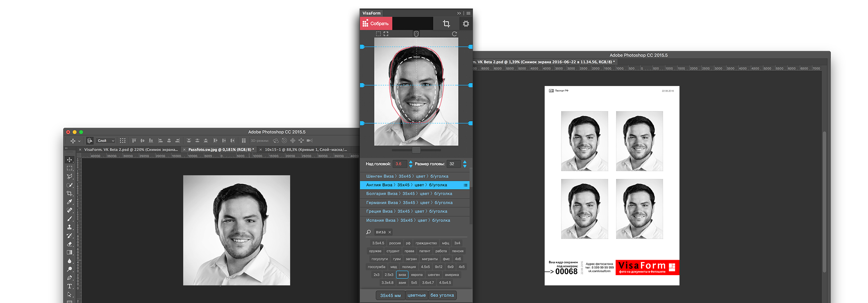Select the Crop tool in left toolbox
868x303 pixels.
69,193
